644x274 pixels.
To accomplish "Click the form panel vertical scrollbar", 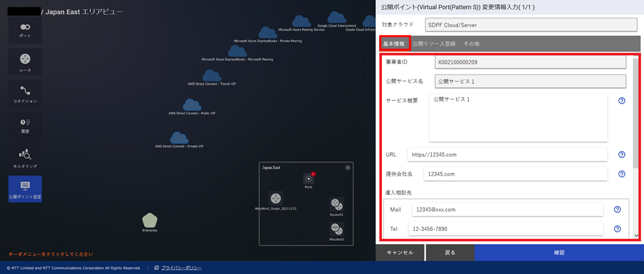I will [636, 113].
